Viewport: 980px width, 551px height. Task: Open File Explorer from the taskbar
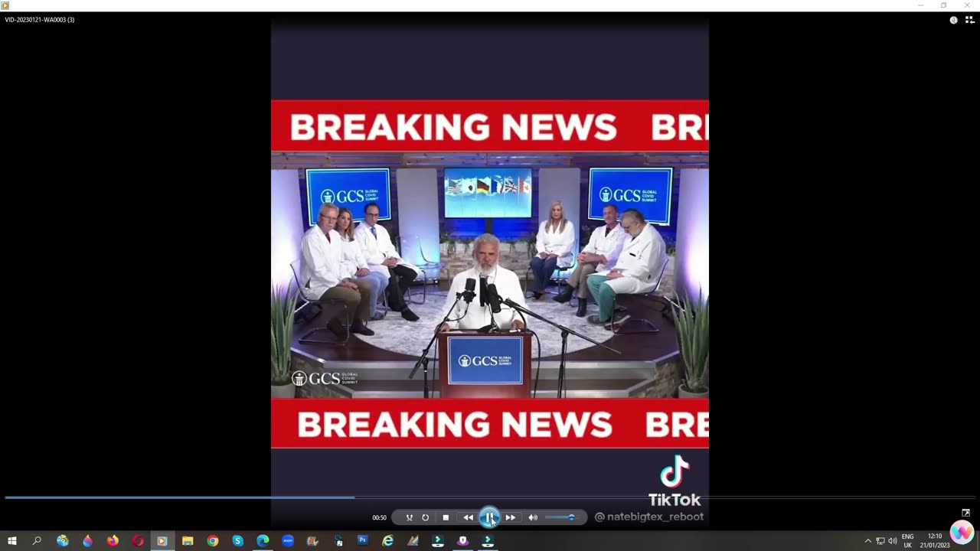tap(188, 541)
